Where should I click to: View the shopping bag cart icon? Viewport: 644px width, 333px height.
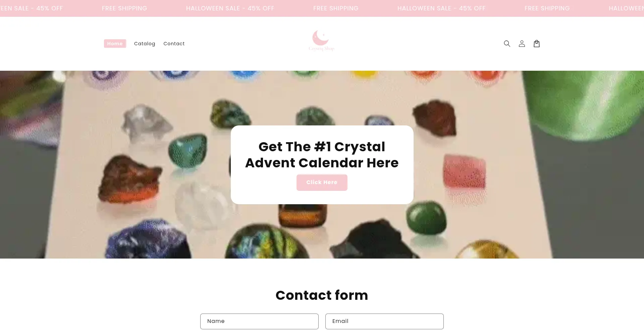tap(536, 44)
